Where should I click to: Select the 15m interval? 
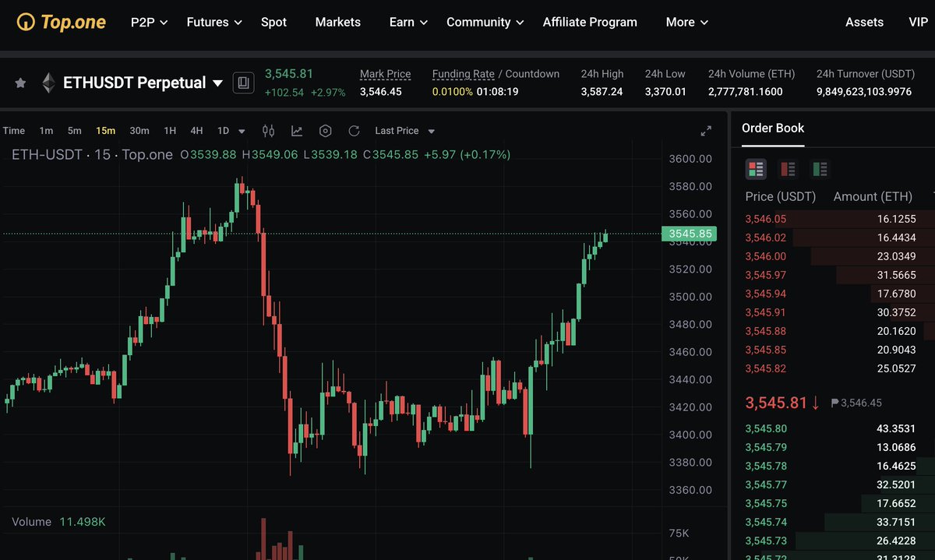tap(106, 131)
